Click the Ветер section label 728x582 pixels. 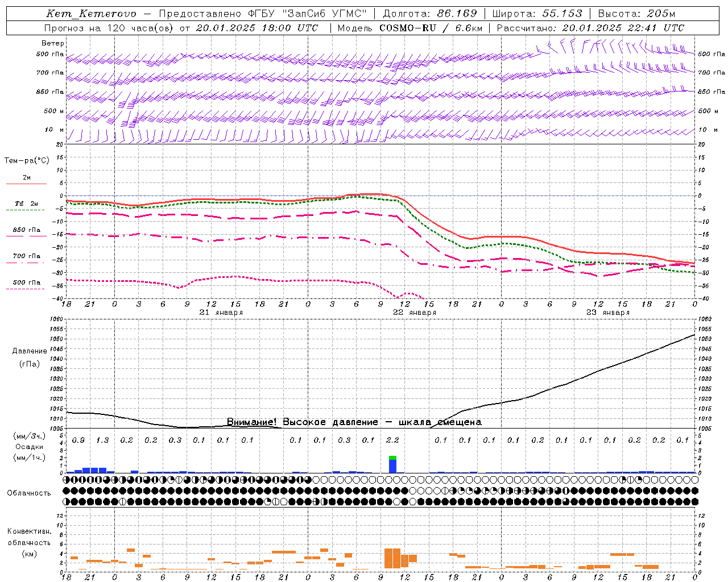tap(53, 43)
